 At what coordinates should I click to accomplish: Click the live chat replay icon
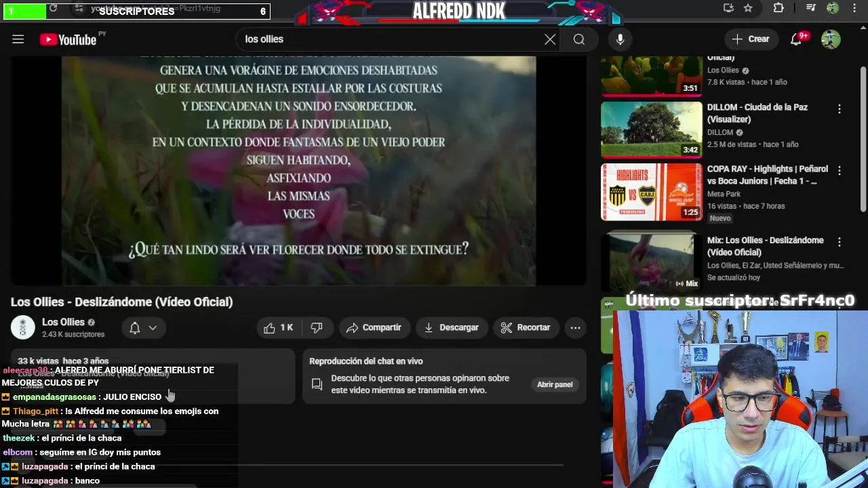[x=317, y=384]
